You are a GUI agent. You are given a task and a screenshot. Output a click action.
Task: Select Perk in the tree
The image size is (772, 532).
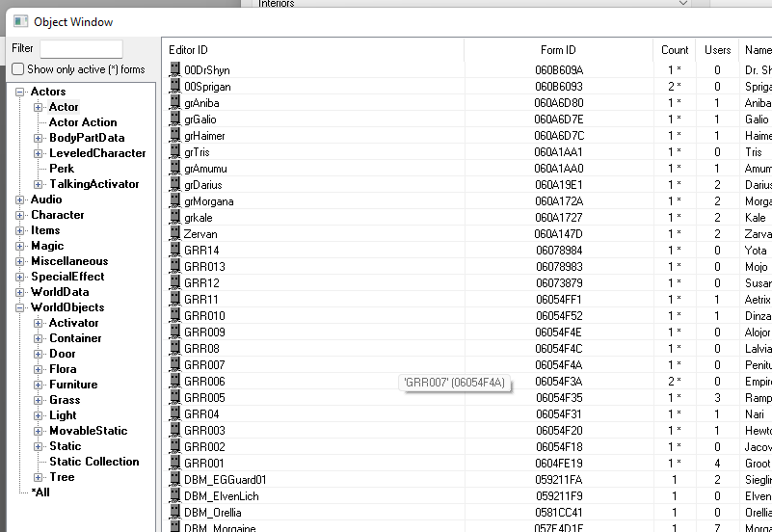(62, 169)
